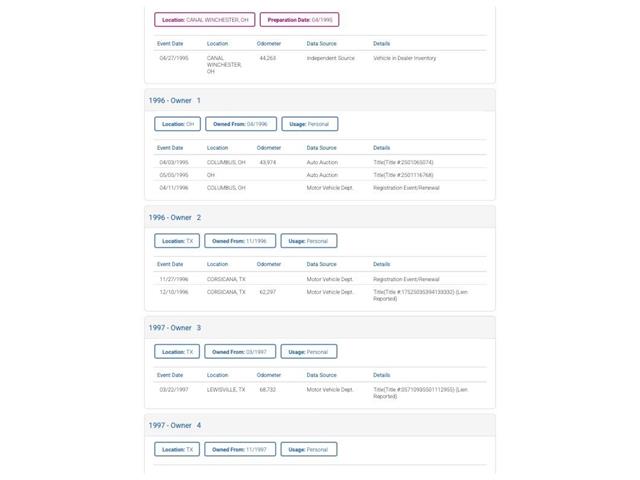Click the Owned From: 03/1997 badge
640x480 pixels.
[x=240, y=352]
